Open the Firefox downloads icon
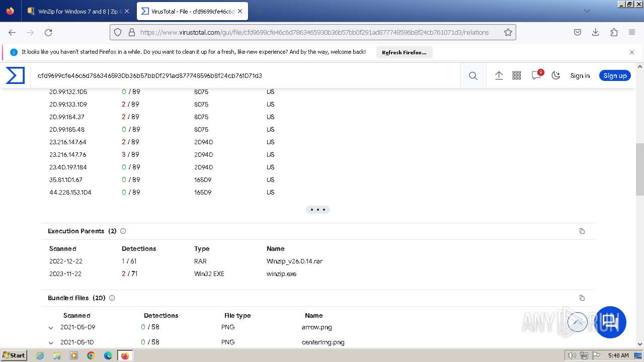The width and height of the screenshot is (644, 362). point(596,32)
